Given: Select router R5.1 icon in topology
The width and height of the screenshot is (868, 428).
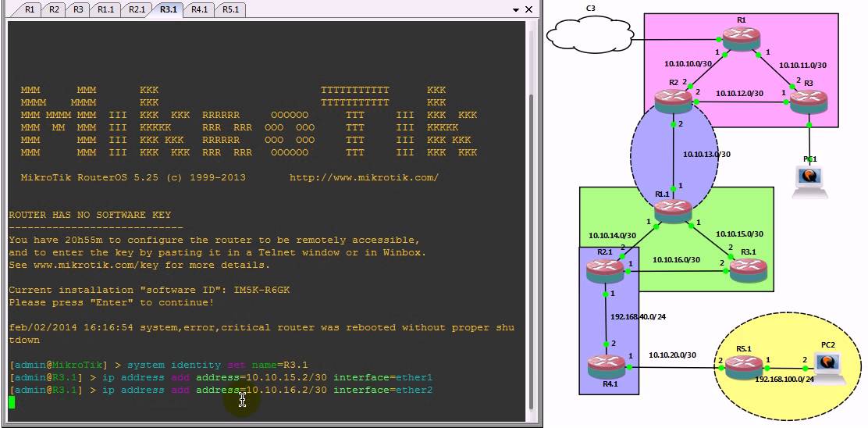Looking at the screenshot, I should 744,367.
